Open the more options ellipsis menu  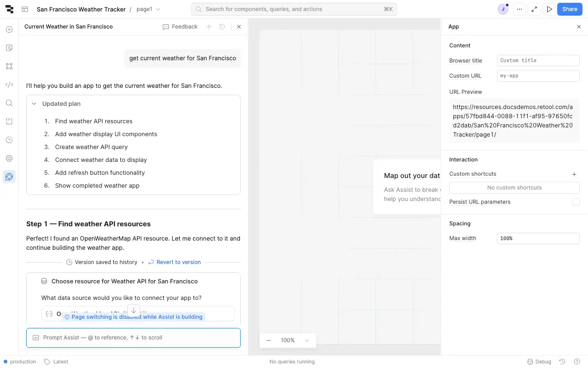coord(520,9)
